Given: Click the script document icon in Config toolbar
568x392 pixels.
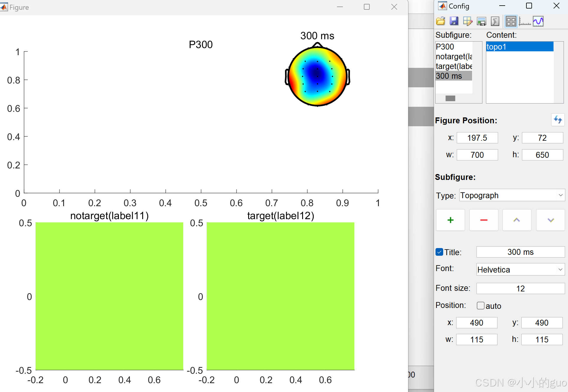Looking at the screenshot, I should [x=495, y=21].
